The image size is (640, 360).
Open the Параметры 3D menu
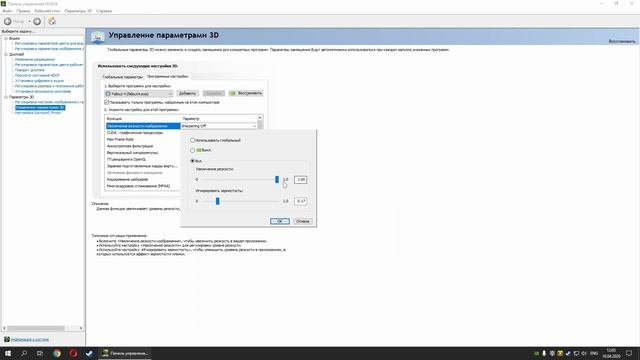click(x=78, y=11)
